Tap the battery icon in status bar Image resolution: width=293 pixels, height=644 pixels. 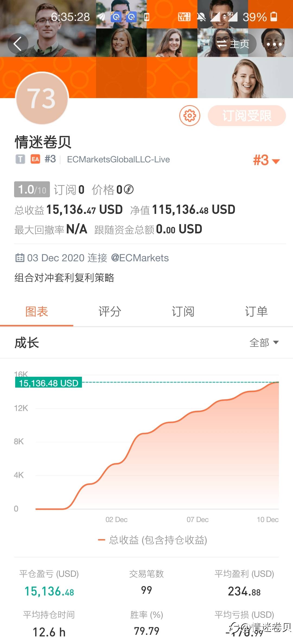(274, 17)
